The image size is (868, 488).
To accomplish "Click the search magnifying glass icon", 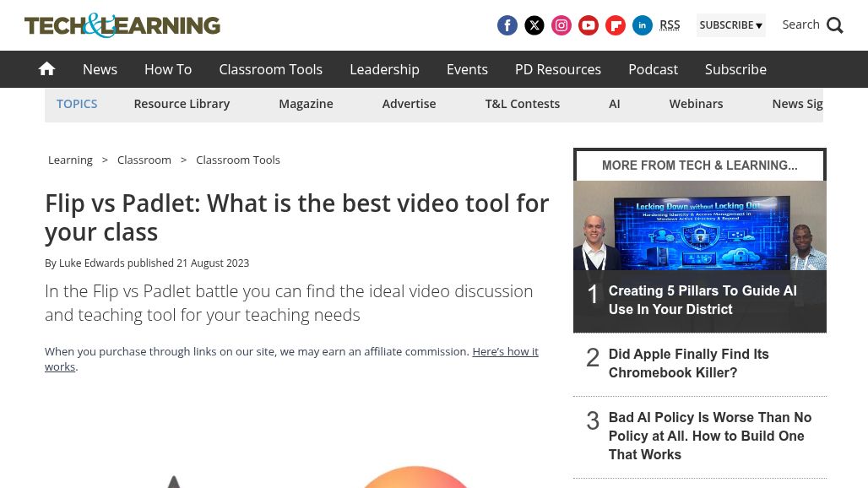I will [835, 25].
